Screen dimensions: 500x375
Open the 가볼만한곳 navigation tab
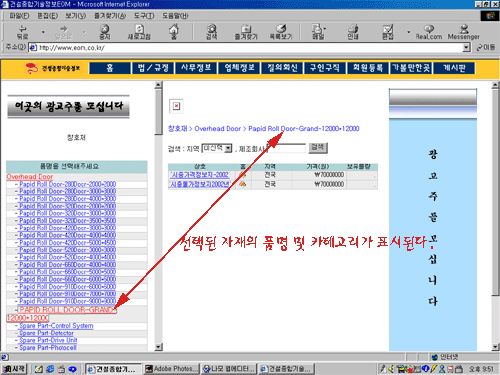coord(411,68)
